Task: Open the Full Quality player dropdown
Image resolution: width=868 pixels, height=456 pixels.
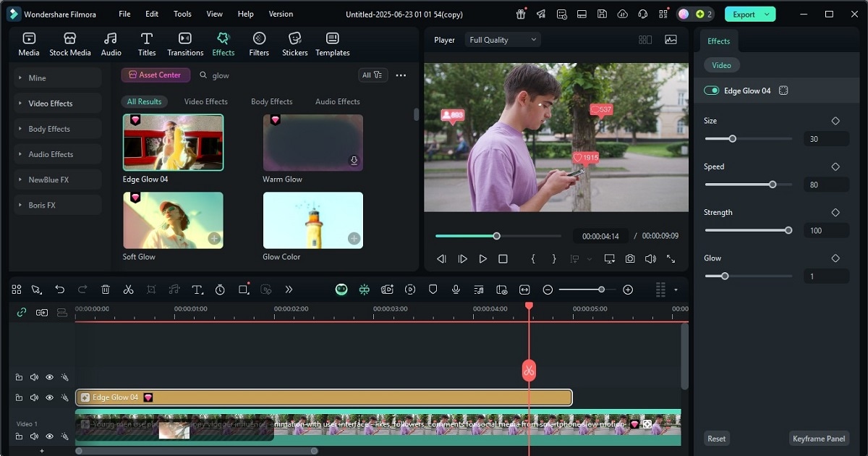Action: click(x=503, y=40)
